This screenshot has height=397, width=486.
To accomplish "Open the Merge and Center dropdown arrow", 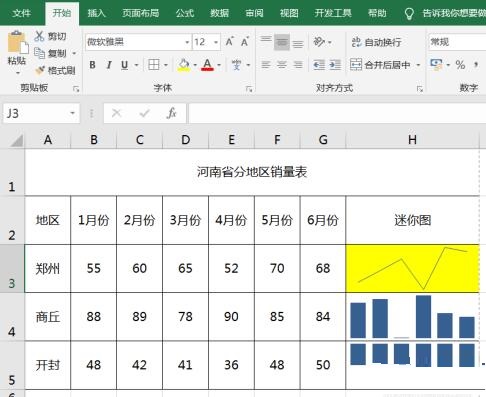I will point(418,65).
